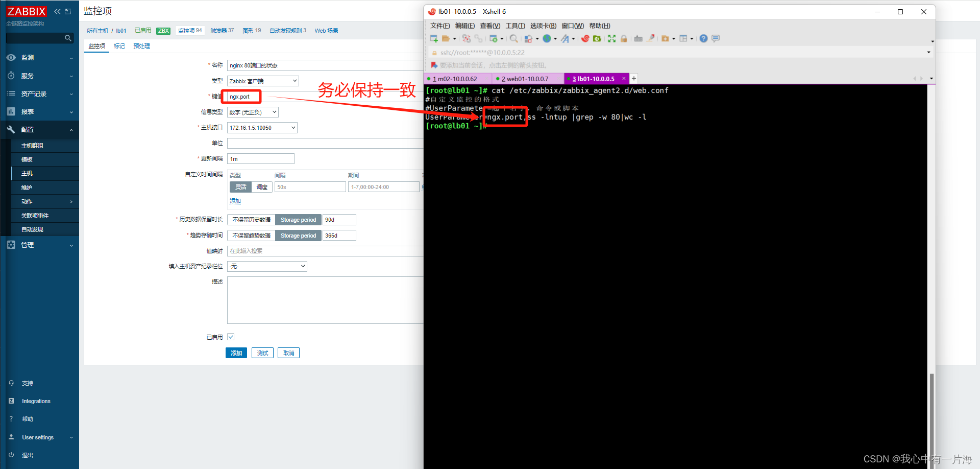Choose Storage period for trend storage
980x469 pixels.
298,236
